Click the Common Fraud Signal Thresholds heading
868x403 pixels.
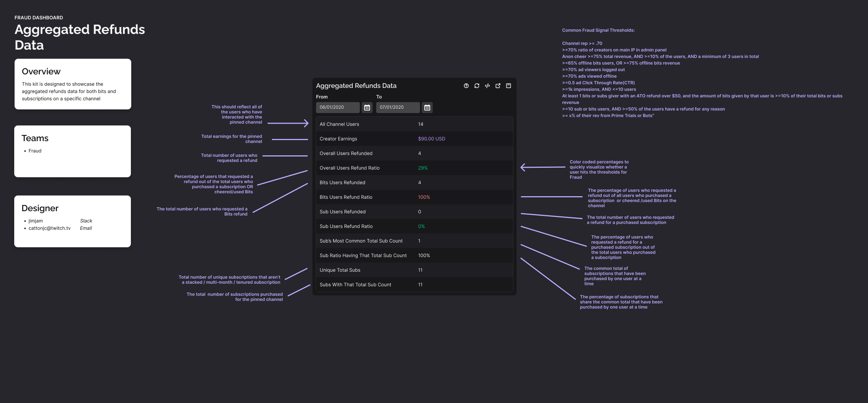(x=598, y=30)
